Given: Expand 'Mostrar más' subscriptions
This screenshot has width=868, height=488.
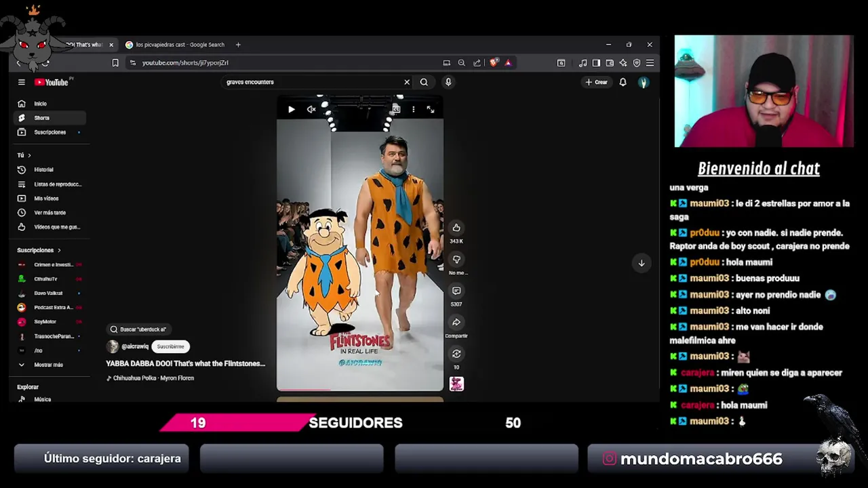Looking at the screenshot, I should [49, 365].
